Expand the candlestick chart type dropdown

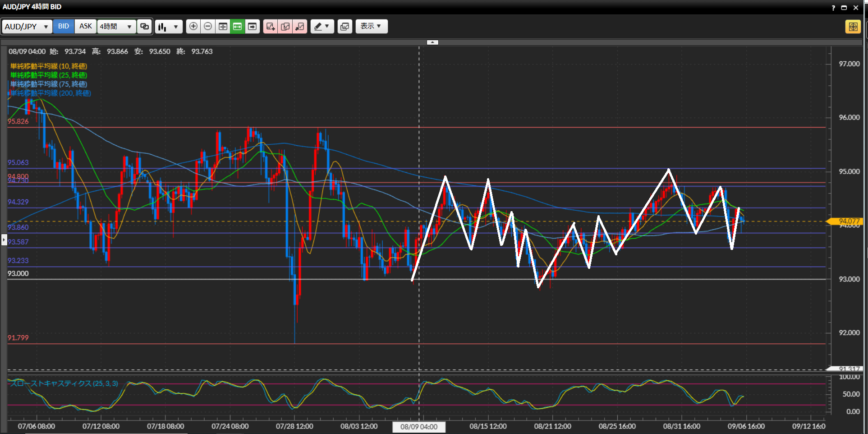point(169,27)
